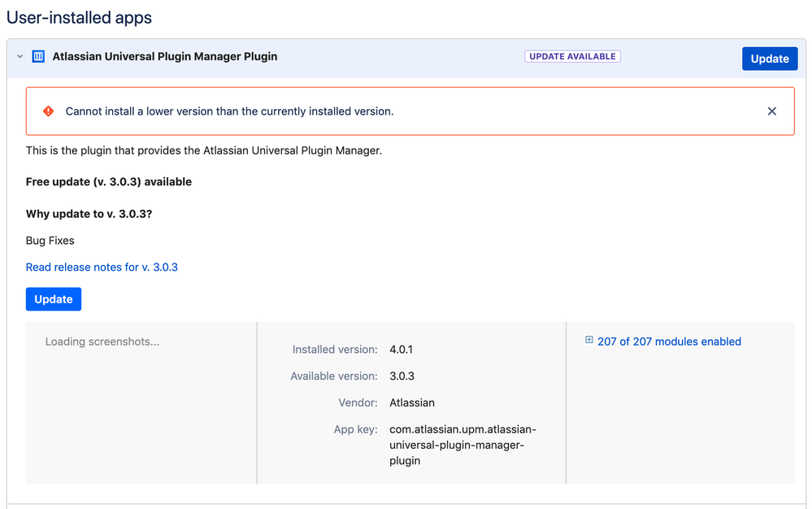
Task: Click the Installed version label
Action: point(335,350)
